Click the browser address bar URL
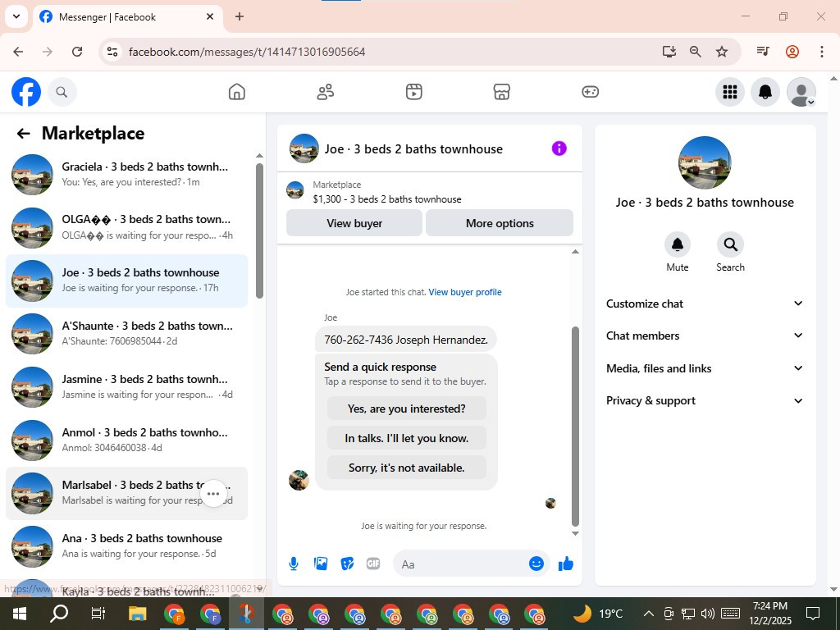840x630 pixels. [x=247, y=52]
